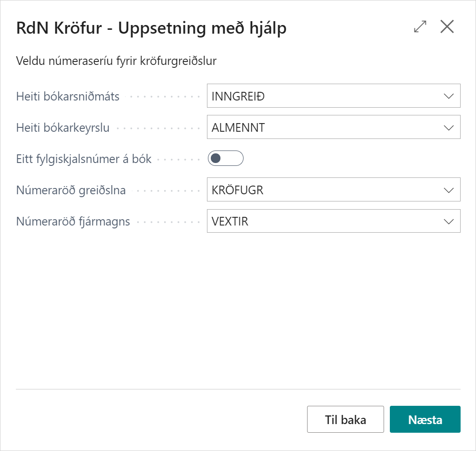476x451 pixels.
Task: Expand the Heiti bókarkeyrslu dropdown chevron
Action: (449, 127)
